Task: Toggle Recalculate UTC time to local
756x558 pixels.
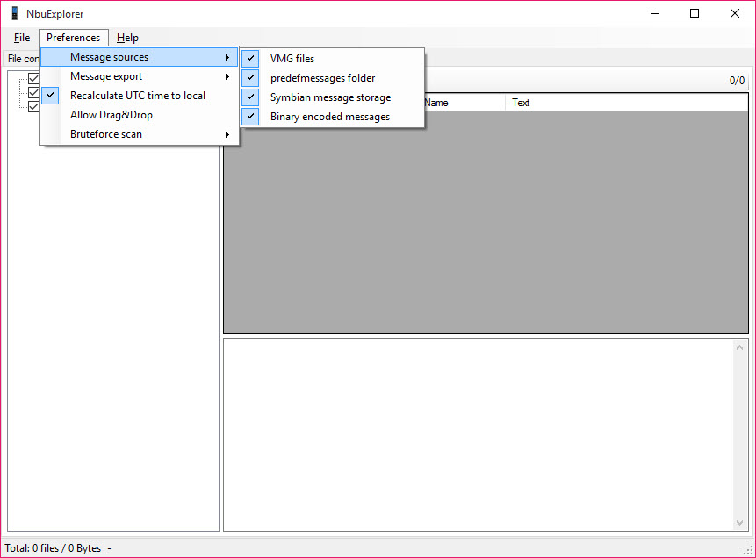Action: (x=140, y=96)
